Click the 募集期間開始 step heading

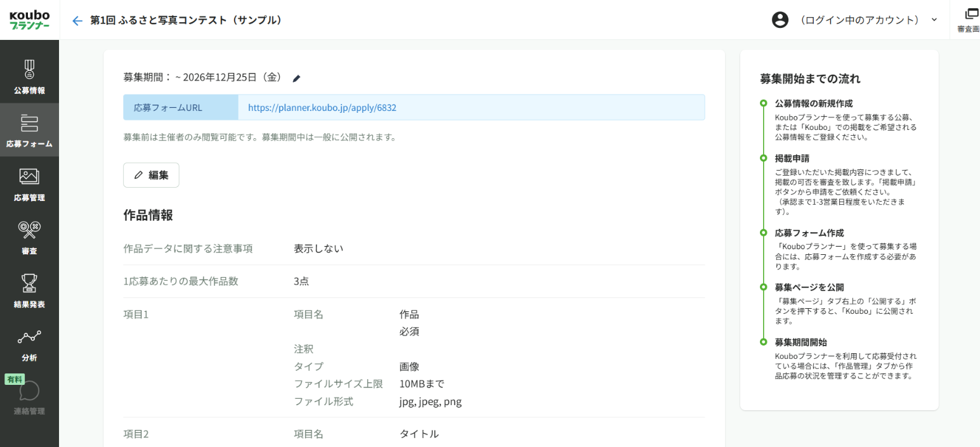(801, 342)
